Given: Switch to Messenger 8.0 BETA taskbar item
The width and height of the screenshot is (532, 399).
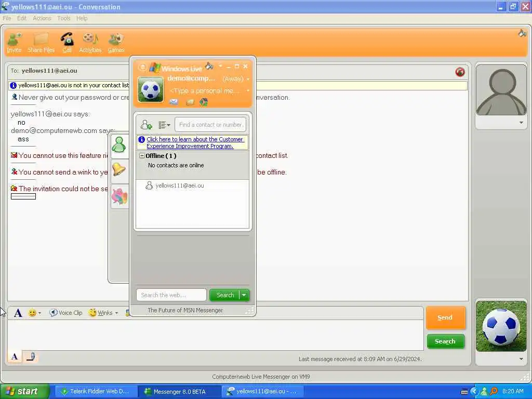Looking at the screenshot, I should pyautogui.click(x=179, y=392).
